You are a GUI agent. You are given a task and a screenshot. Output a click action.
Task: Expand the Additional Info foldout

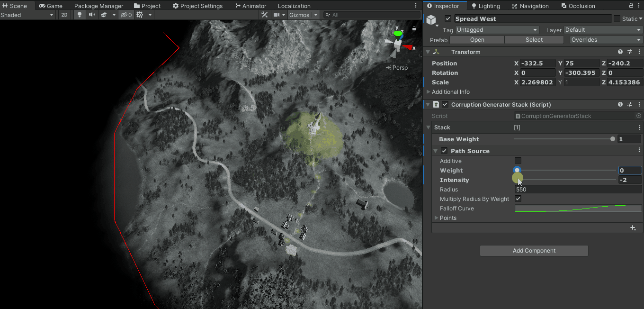[x=429, y=92]
